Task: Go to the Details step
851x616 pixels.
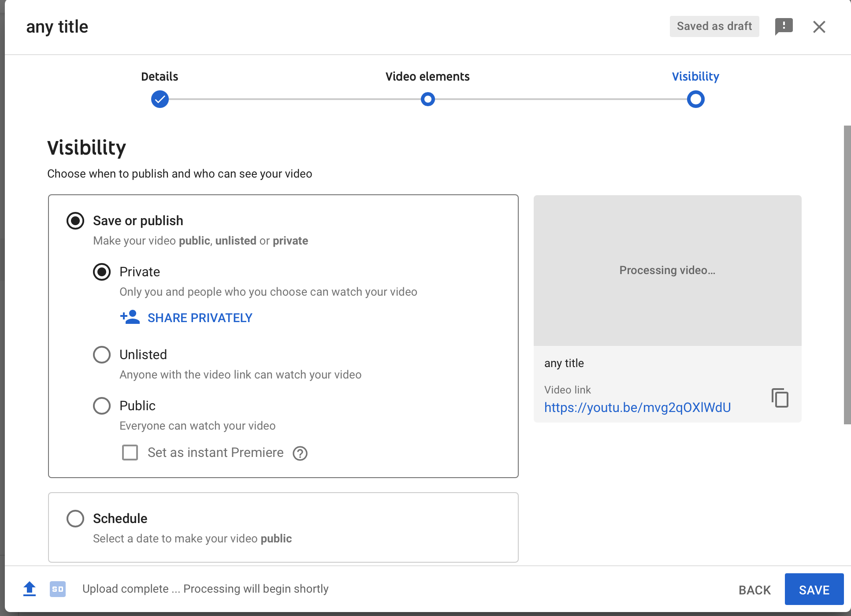Action: tap(160, 77)
